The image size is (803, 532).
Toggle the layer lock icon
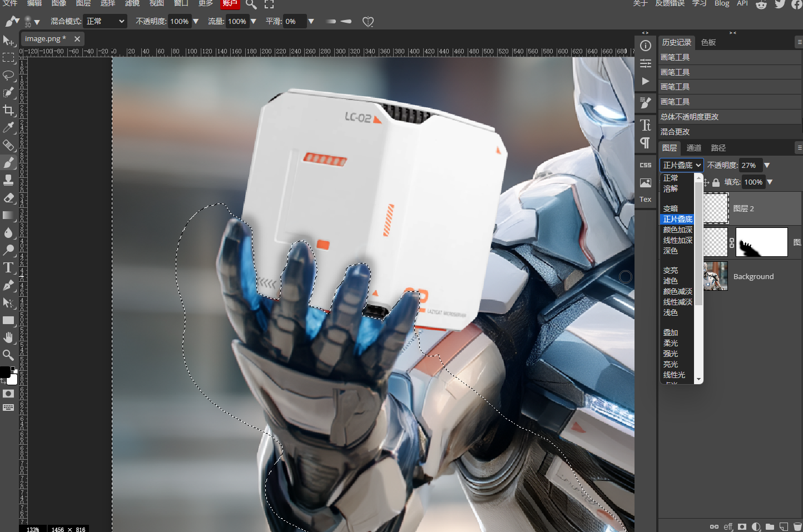(x=716, y=182)
